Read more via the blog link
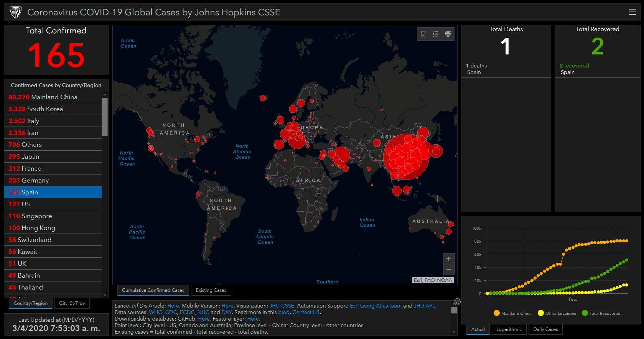This screenshot has width=644, height=339. tap(284, 313)
